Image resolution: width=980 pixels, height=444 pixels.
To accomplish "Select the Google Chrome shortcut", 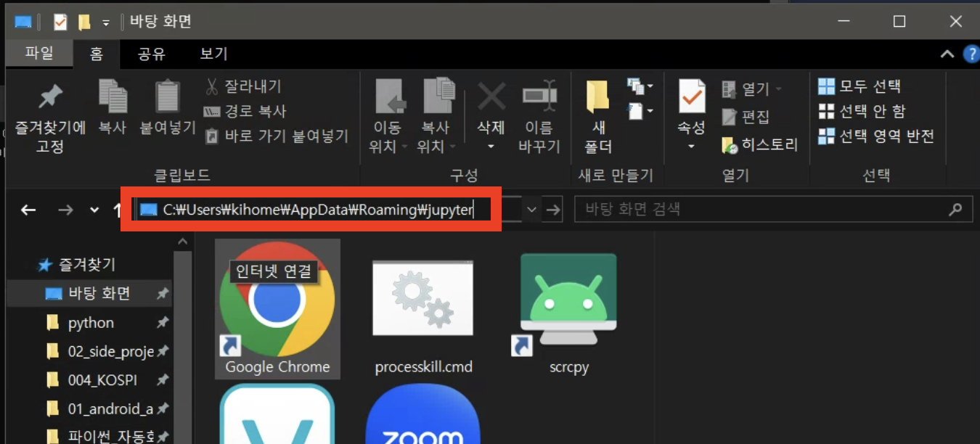I will coord(277,309).
